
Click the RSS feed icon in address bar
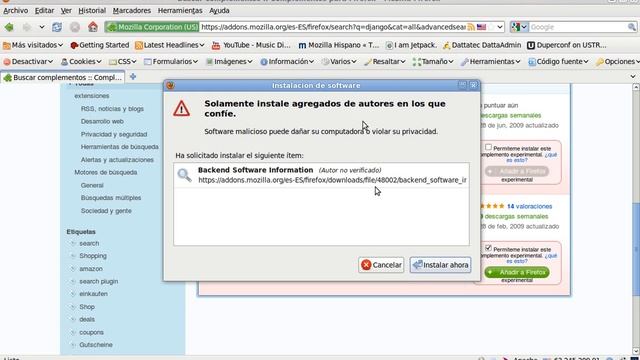point(471,27)
